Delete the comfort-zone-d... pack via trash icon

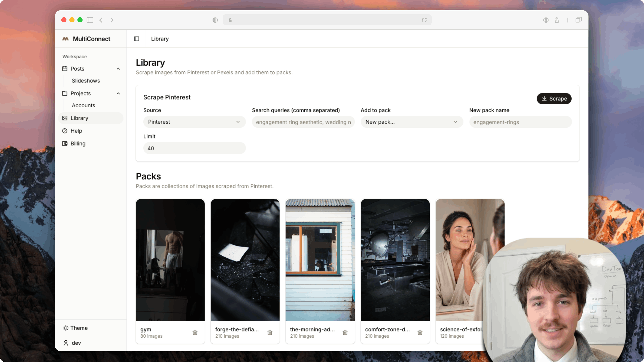click(x=420, y=332)
